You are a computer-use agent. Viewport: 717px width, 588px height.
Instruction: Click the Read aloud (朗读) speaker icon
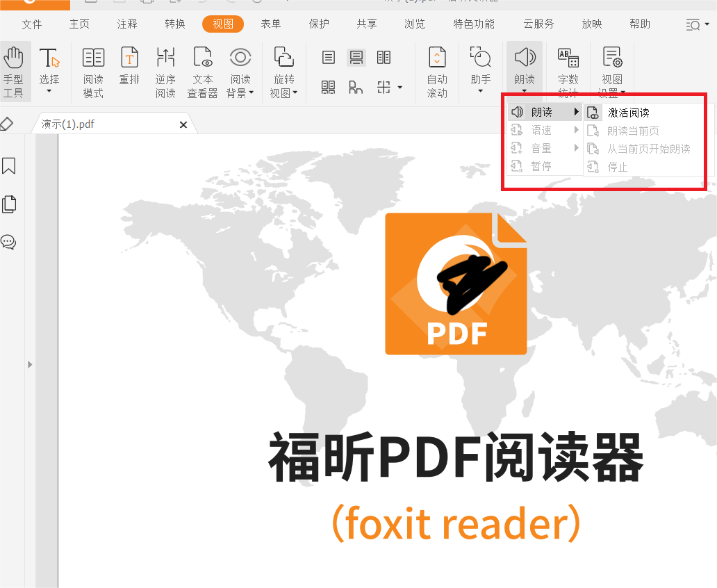(525, 58)
